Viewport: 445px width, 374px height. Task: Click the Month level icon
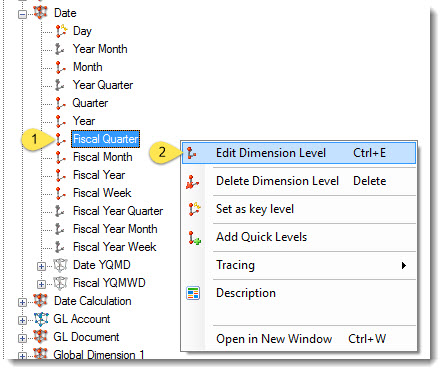pos(60,67)
